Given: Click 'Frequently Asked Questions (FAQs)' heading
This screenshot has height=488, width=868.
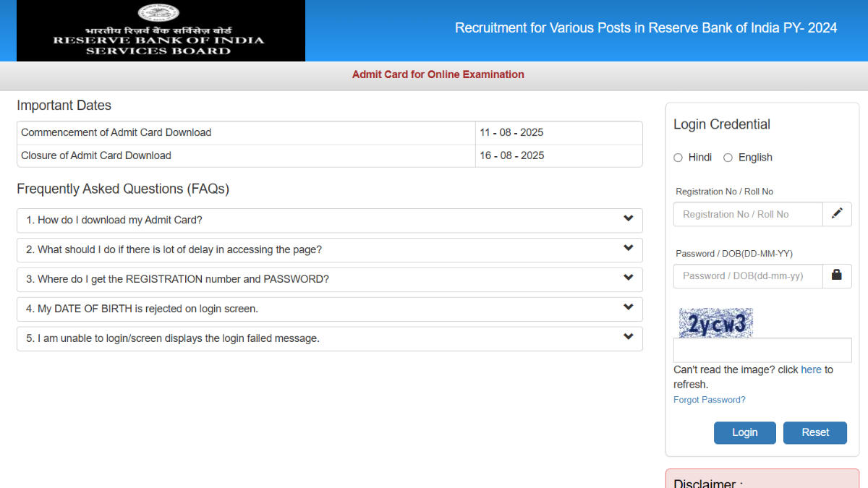Looking at the screenshot, I should pyautogui.click(x=123, y=189).
